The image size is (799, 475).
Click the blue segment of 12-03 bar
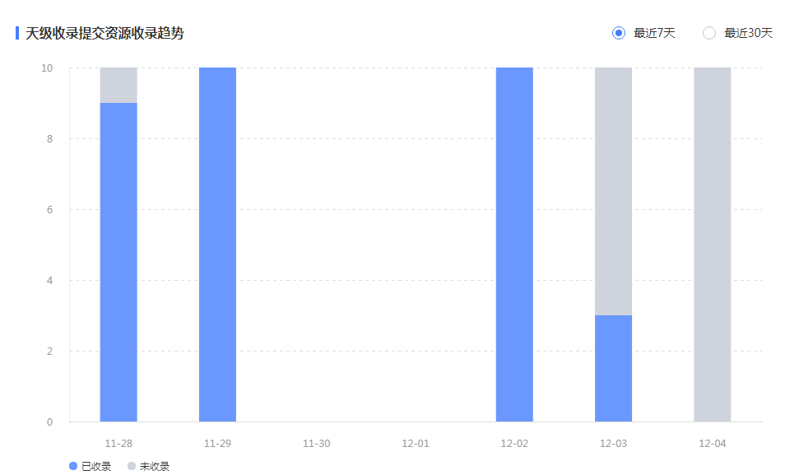[x=614, y=368]
